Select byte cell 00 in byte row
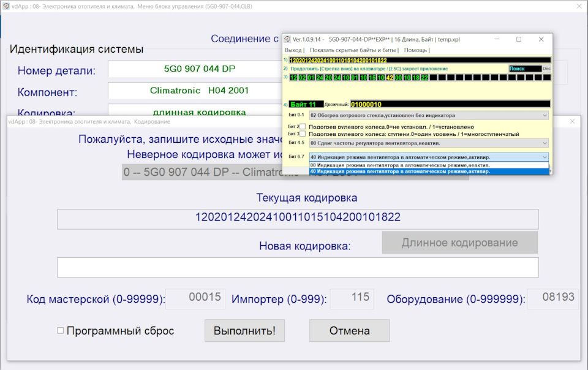The width and height of the screenshot is (588, 370). [x=398, y=78]
